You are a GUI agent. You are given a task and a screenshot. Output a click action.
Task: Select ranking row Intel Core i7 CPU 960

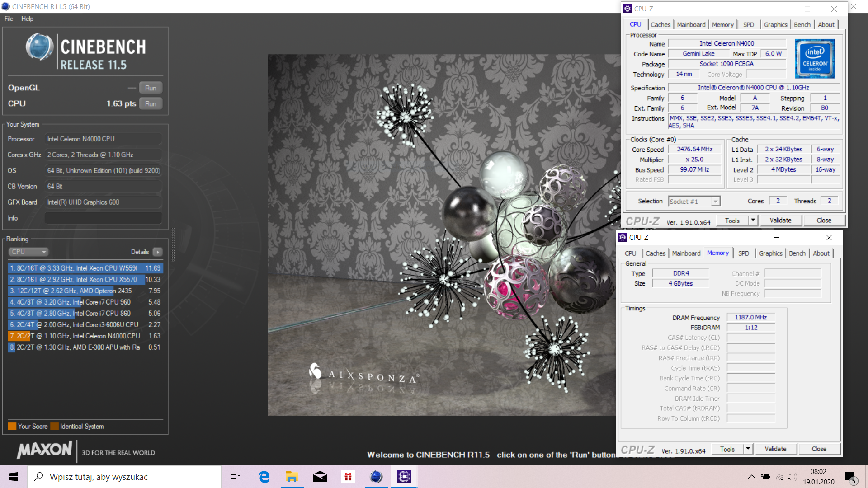[85, 302]
